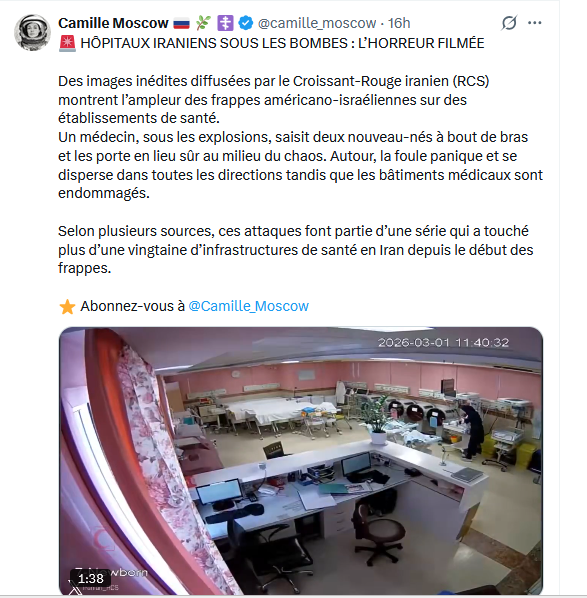Click the green sprig emoji beside name
This screenshot has width=587, height=598.
[x=203, y=23]
